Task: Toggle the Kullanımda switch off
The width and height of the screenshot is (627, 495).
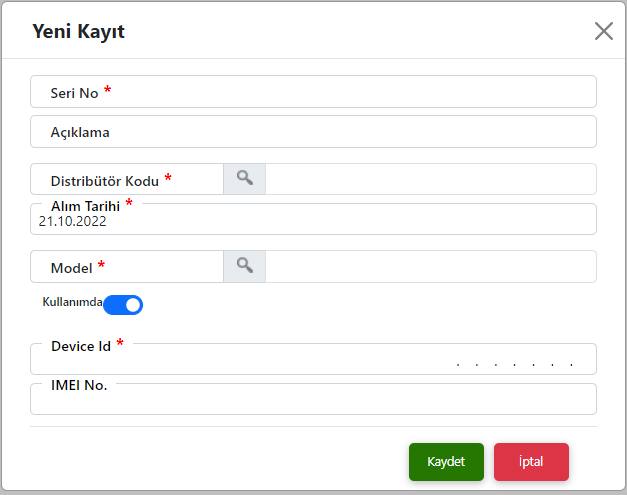Action: [x=123, y=305]
